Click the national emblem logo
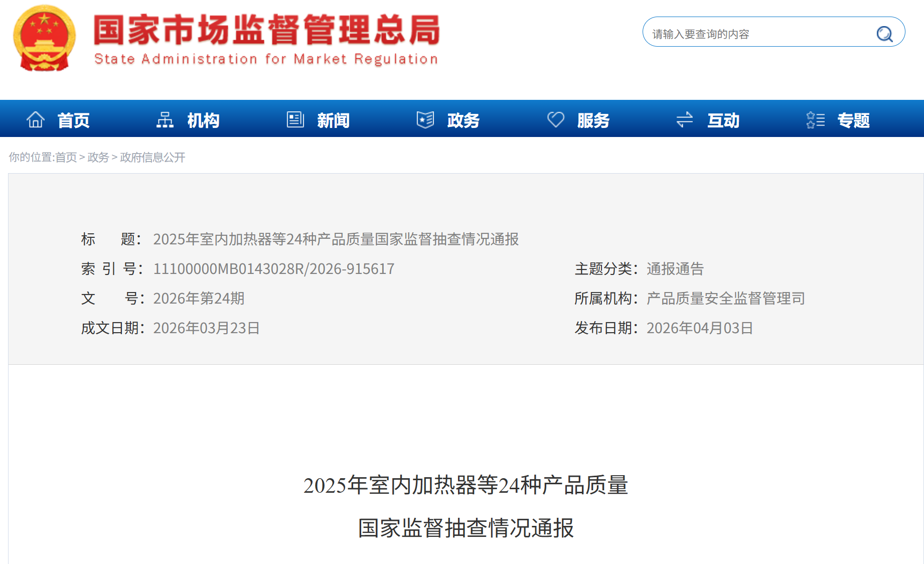Viewport: 924px width, 564px height. click(45, 39)
